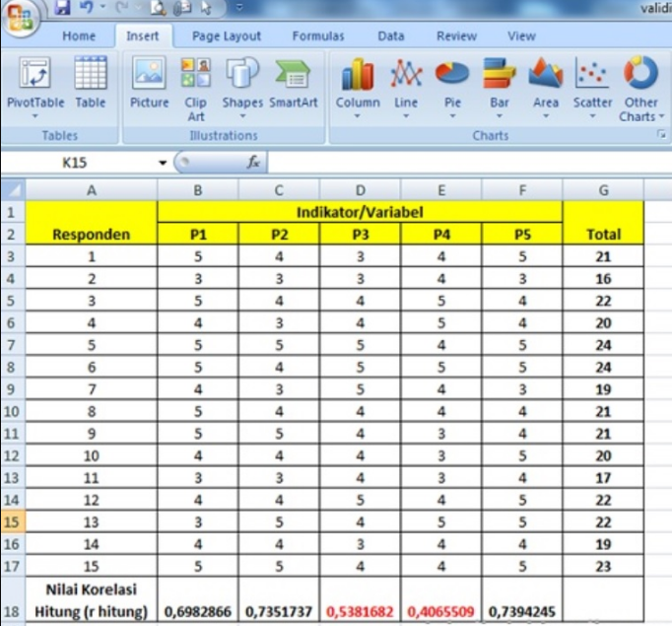Select cell with value 0,7351737
Screen dimensions: 672x626
click(279, 599)
